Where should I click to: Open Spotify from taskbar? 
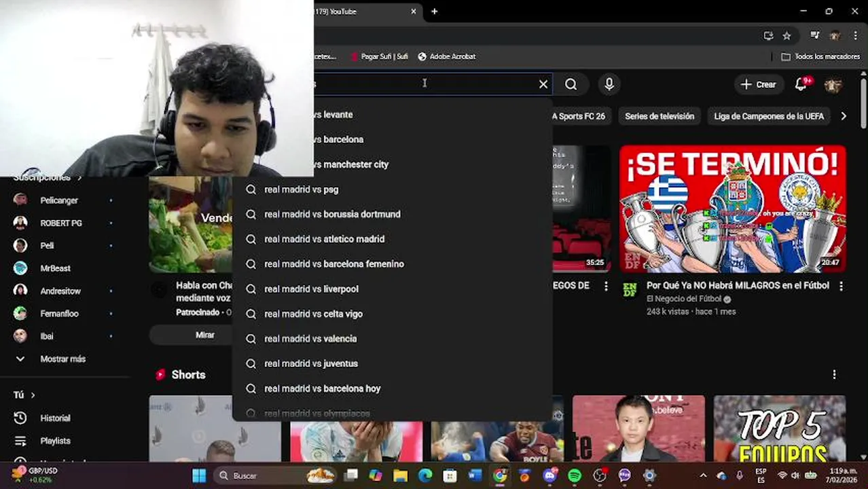(575, 476)
